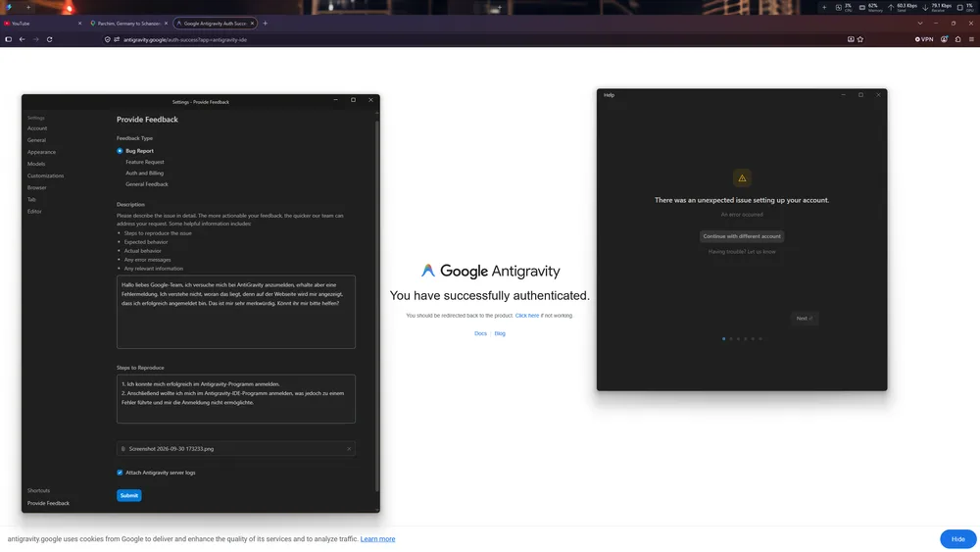Reload the page with the refresh icon
Screen dimensions: 980x552
49,39
